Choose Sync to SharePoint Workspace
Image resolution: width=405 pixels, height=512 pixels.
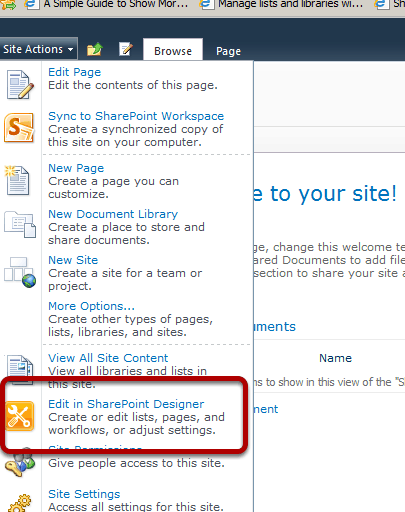[x=136, y=116]
